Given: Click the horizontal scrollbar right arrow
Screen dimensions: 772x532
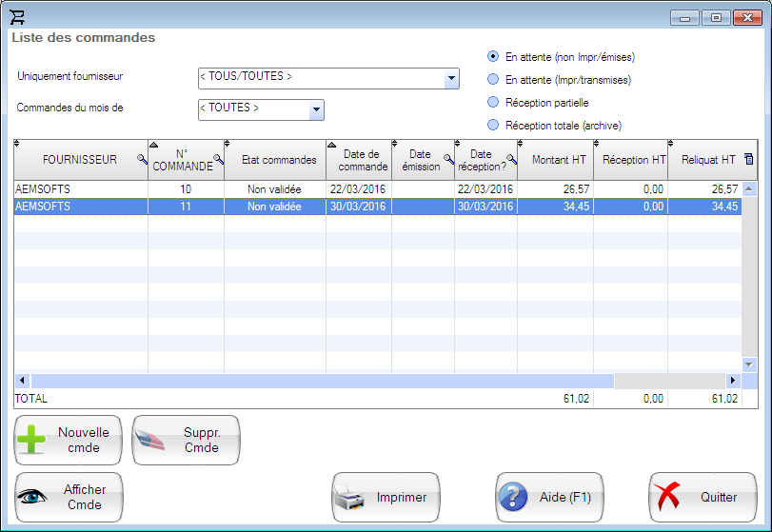Looking at the screenshot, I should click(733, 381).
